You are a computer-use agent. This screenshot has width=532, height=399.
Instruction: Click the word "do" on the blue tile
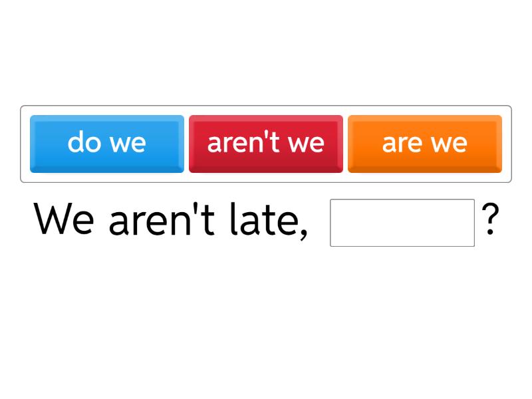(84, 142)
